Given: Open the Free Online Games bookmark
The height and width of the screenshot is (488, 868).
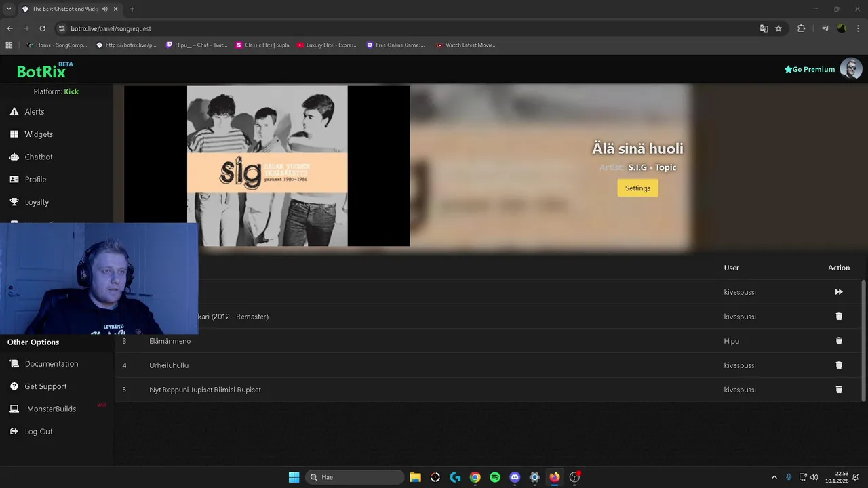Looking at the screenshot, I should (395, 45).
